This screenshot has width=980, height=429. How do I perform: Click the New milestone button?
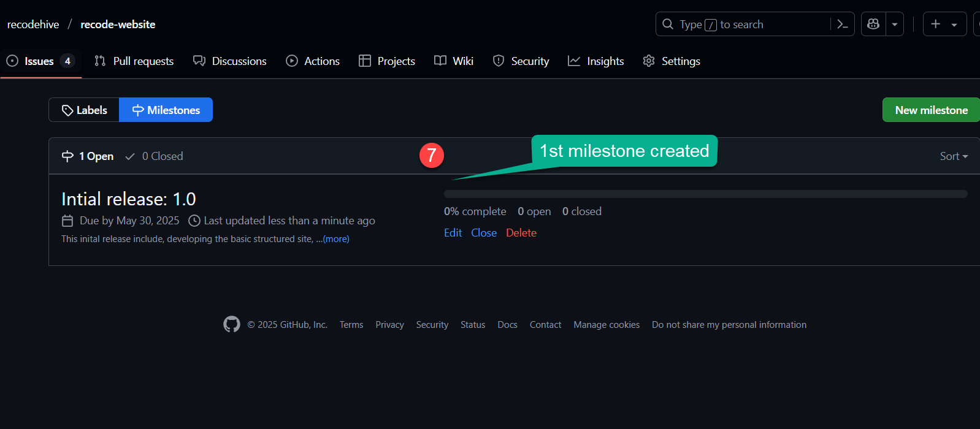pyautogui.click(x=931, y=110)
